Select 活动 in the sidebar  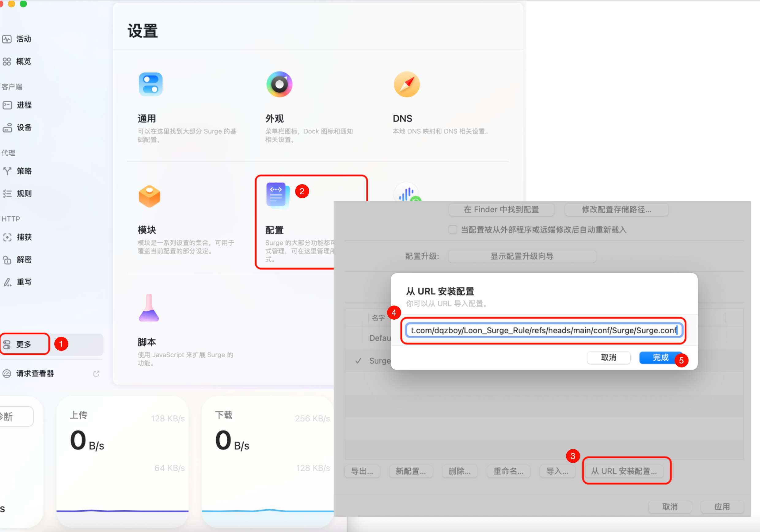point(23,39)
